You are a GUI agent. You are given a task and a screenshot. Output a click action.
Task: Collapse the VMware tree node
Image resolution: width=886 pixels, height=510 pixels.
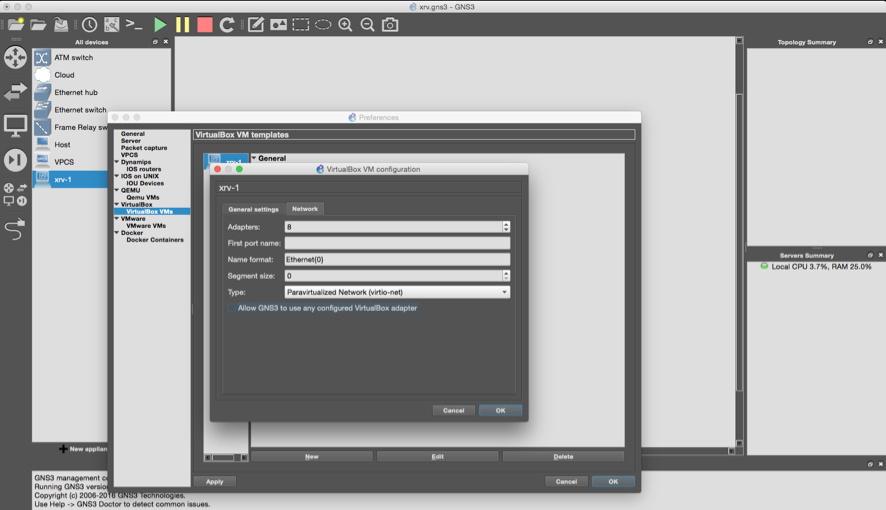click(x=117, y=218)
